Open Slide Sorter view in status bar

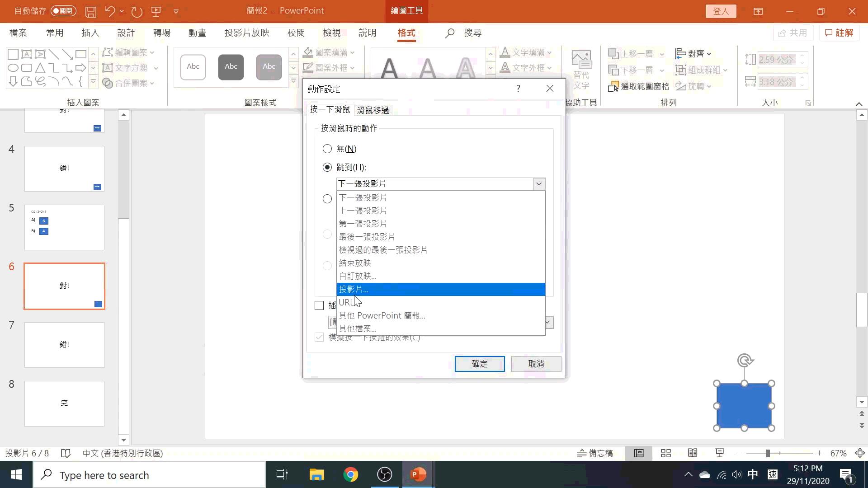pyautogui.click(x=665, y=453)
